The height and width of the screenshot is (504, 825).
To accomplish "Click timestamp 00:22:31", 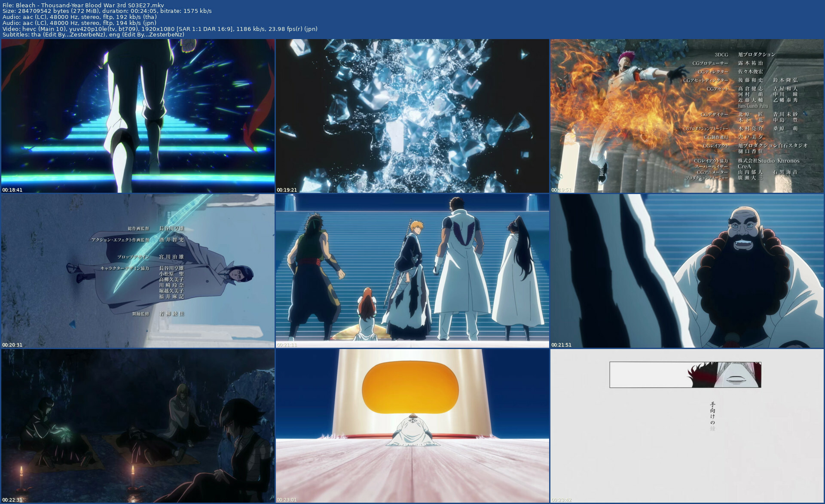I will pos(12,500).
